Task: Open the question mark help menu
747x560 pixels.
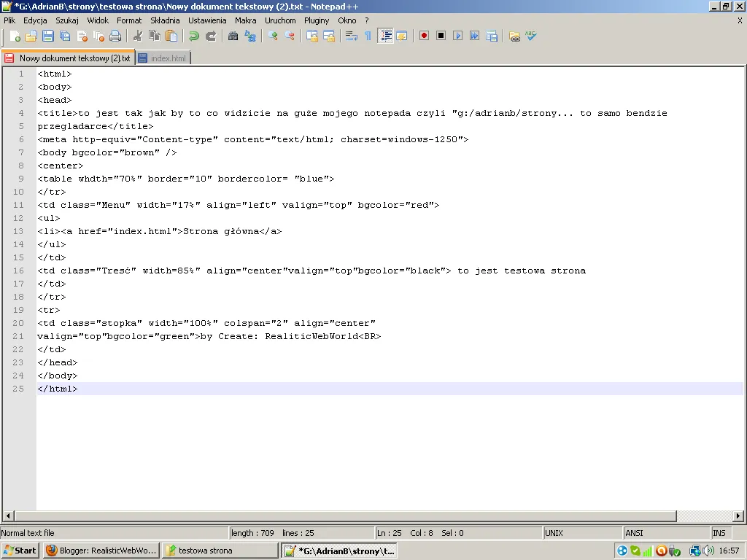Action: coord(367,20)
